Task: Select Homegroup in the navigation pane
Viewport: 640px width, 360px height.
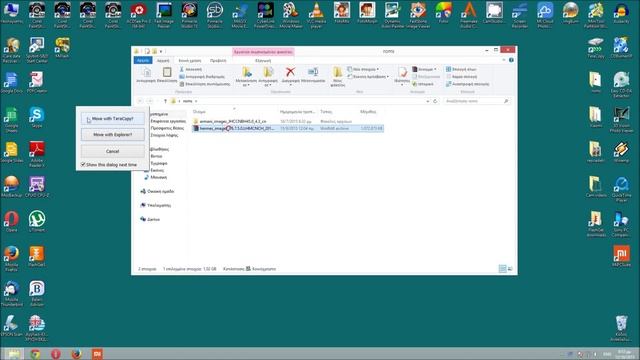Action: 157,191
